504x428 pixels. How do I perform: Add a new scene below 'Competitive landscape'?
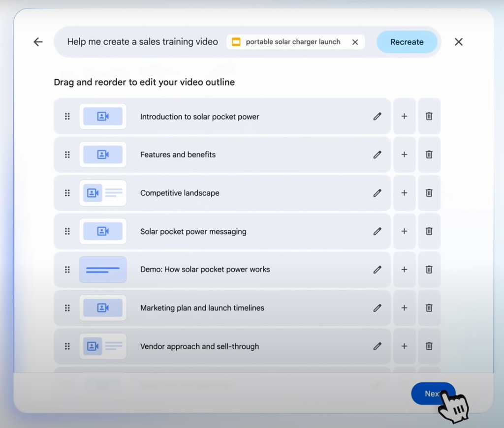(404, 193)
